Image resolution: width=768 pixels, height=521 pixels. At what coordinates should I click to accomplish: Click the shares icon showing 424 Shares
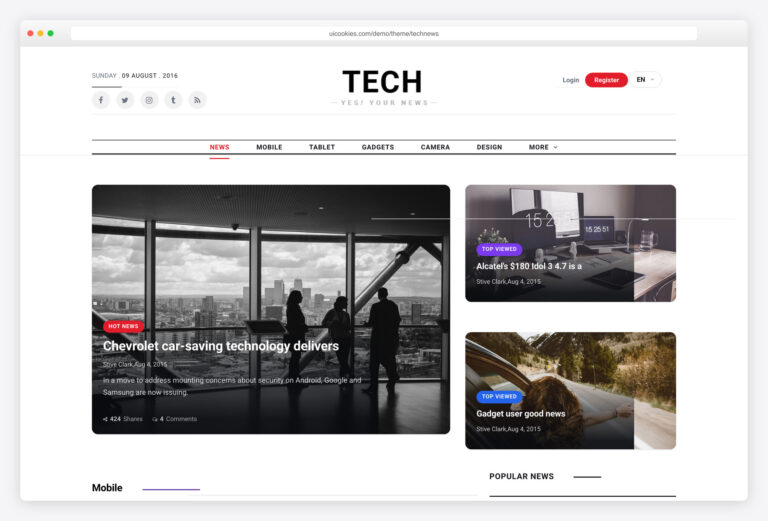[105, 419]
